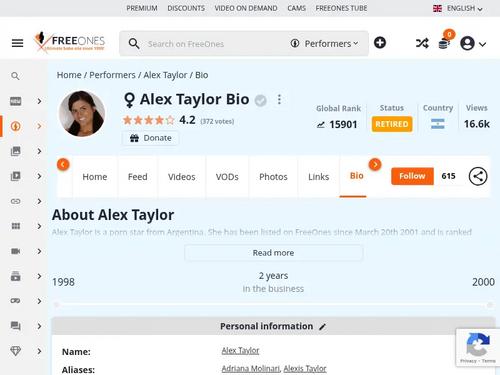Open the coins balance icon
500x375 pixels.
(x=445, y=43)
